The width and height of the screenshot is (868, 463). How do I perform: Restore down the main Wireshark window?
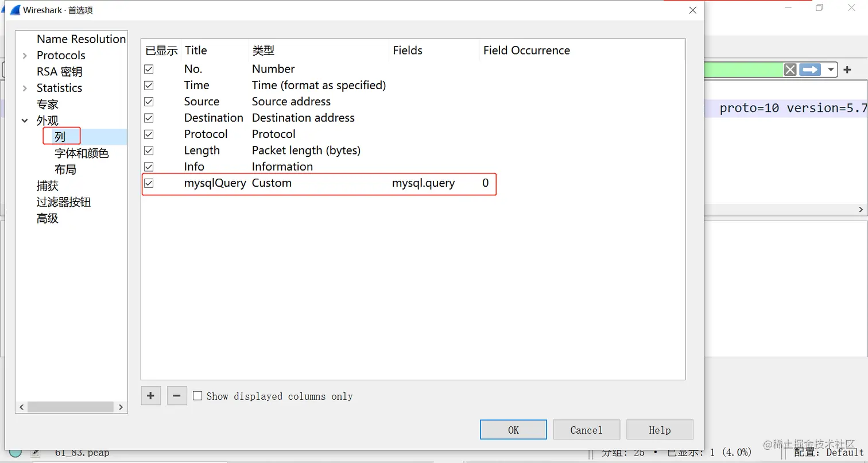tap(819, 8)
